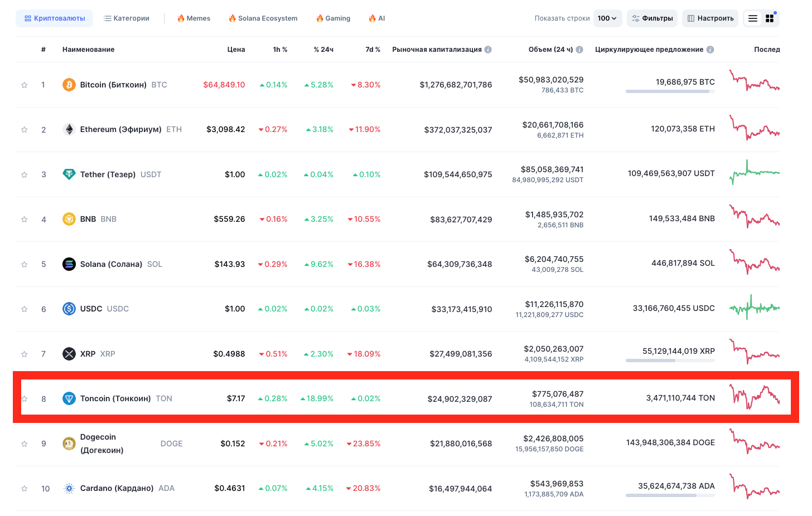Viewport: 812px width, 516px height.
Task: Sort by Цена column header
Action: pos(236,50)
